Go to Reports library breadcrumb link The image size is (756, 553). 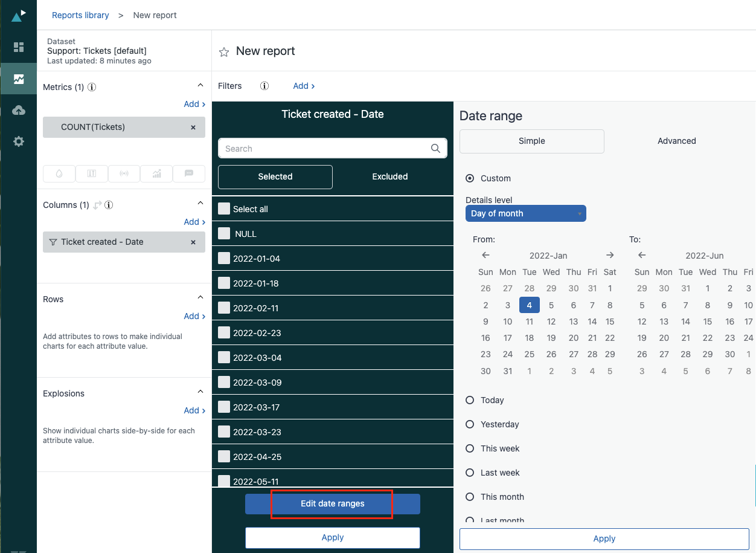[x=80, y=15]
